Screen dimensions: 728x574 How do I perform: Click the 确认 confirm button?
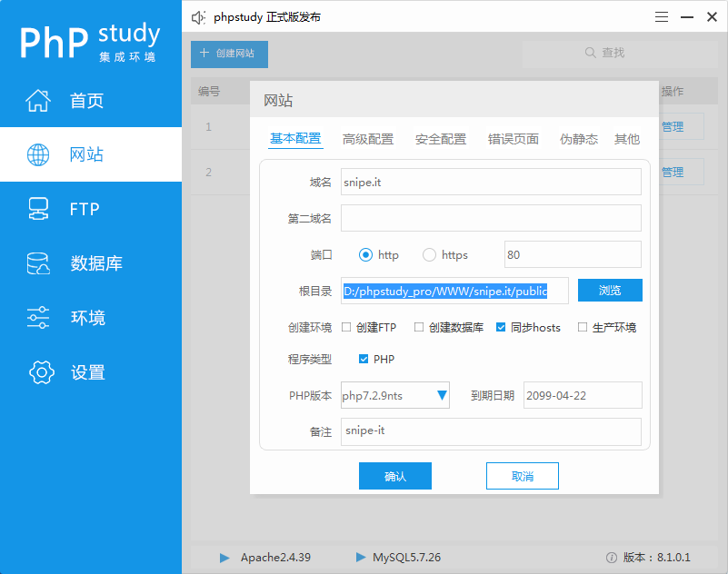(394, 475)
